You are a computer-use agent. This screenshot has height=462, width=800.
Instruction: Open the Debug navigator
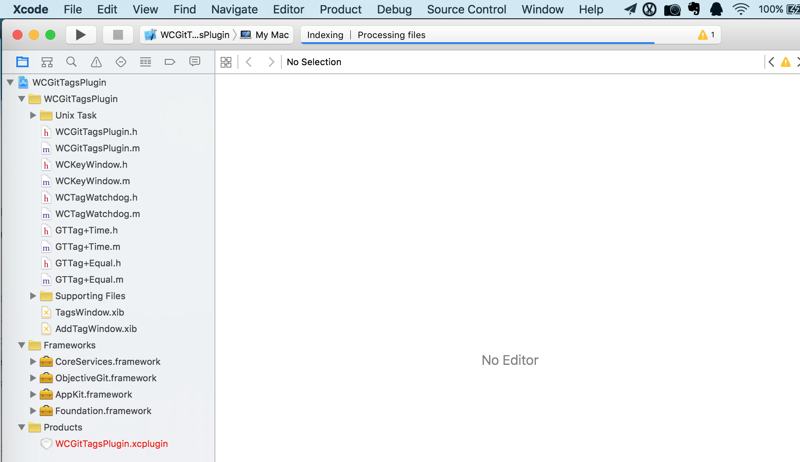[x=145, y=62]
